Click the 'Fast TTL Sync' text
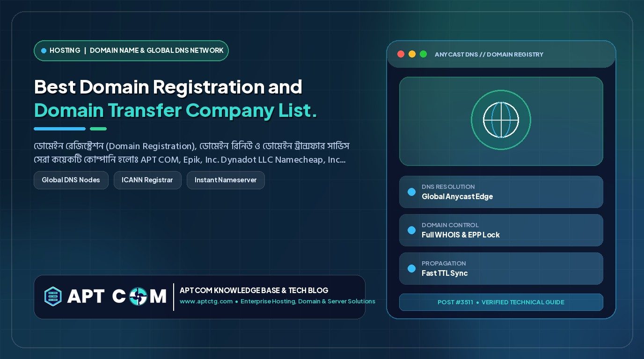The width and height of the screenshot is (644, 359). [x=445, y=273]
